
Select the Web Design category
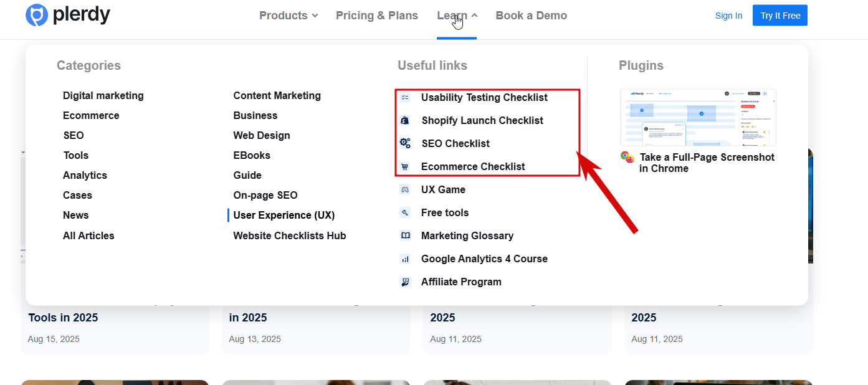[262, 135]
